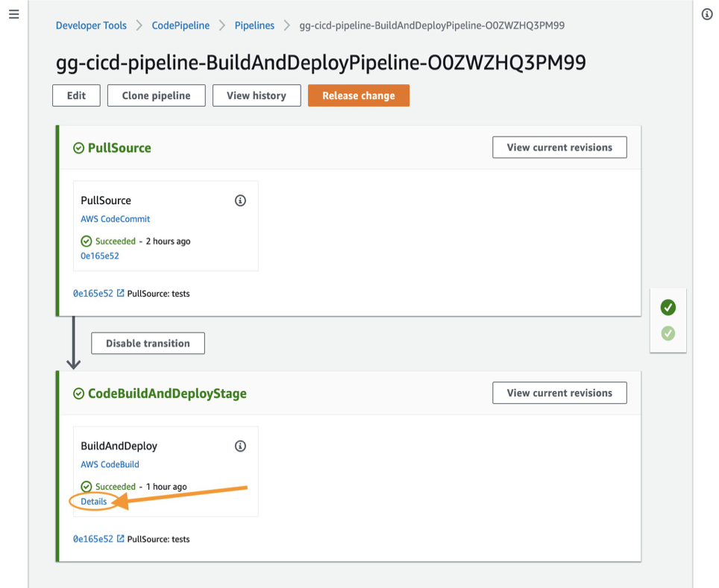Open Details link for BuildAndDeploy action
The height and width of the screenshot is (588, 719).
pos(94,502)
